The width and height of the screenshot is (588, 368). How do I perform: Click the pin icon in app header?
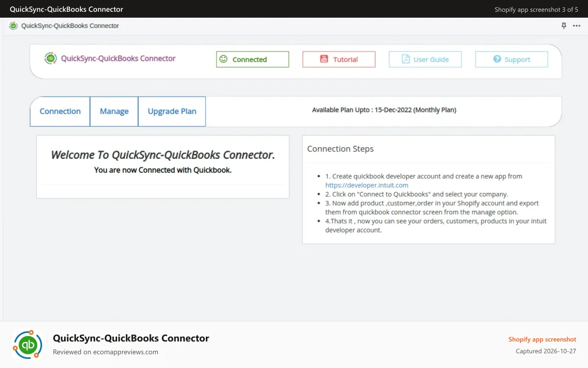(563, 26)
